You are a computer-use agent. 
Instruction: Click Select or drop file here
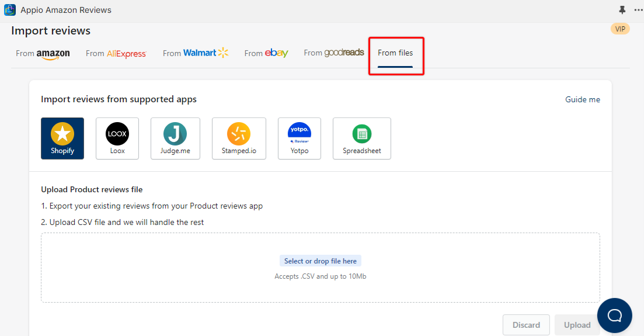point(321,261)
